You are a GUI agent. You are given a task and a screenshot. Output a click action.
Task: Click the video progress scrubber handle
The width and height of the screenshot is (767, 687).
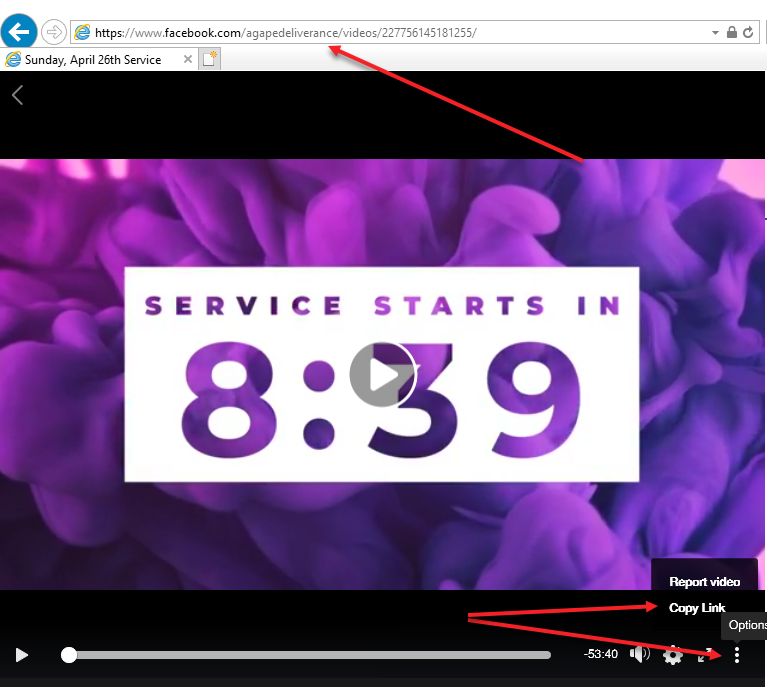click(x=69, y=655)
